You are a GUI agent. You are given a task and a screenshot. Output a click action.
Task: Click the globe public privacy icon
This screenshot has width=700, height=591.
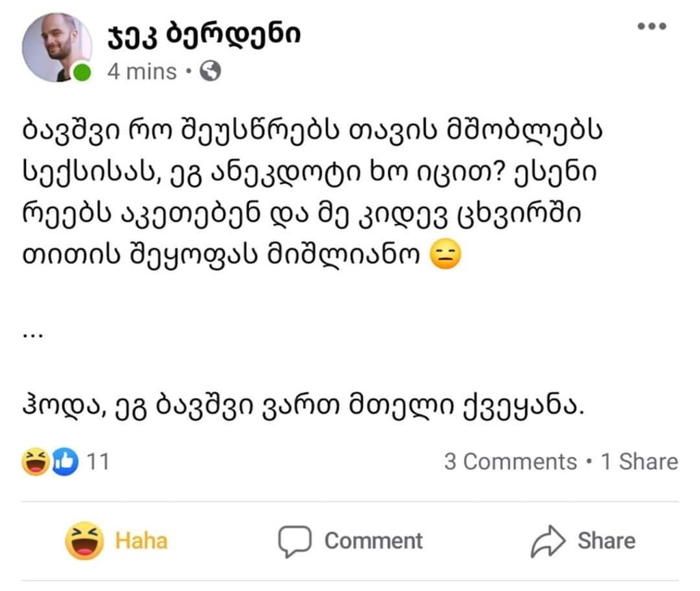point(211,71)
